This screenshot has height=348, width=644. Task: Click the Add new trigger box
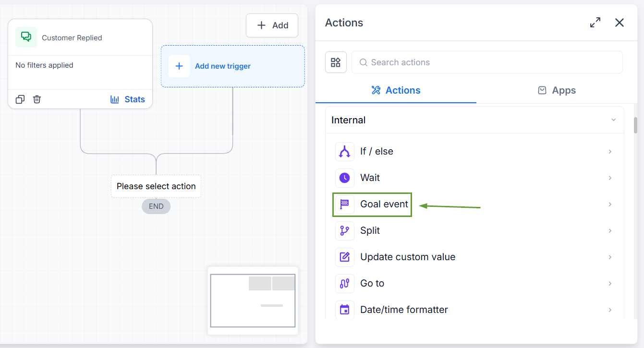pyautogui.click(x=233, y=66)
